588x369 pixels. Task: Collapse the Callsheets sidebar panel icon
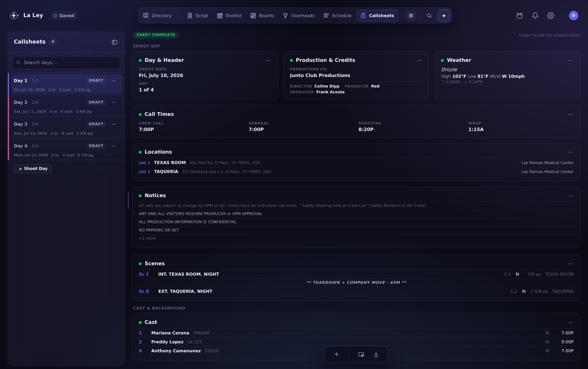(115, 42)
